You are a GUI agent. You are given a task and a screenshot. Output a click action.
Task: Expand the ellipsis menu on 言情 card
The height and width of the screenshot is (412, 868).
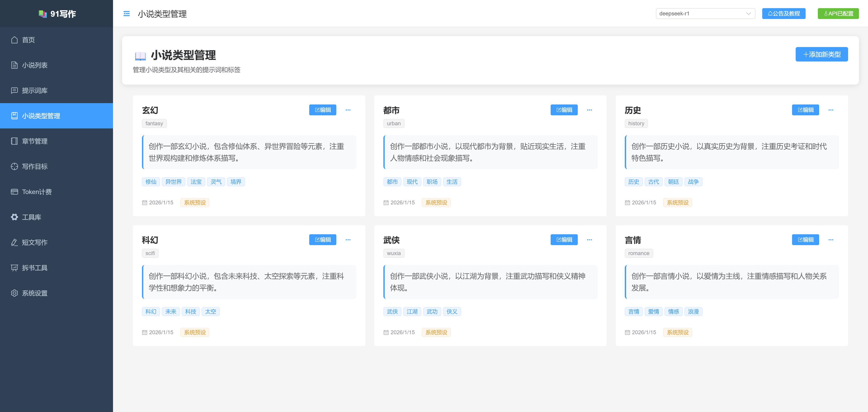point(831,240)
